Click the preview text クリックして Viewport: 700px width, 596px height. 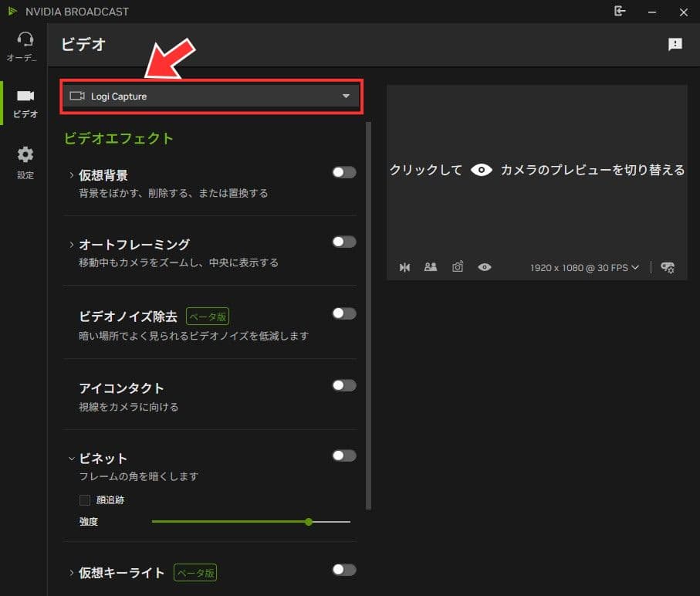[x=425, y=170]
